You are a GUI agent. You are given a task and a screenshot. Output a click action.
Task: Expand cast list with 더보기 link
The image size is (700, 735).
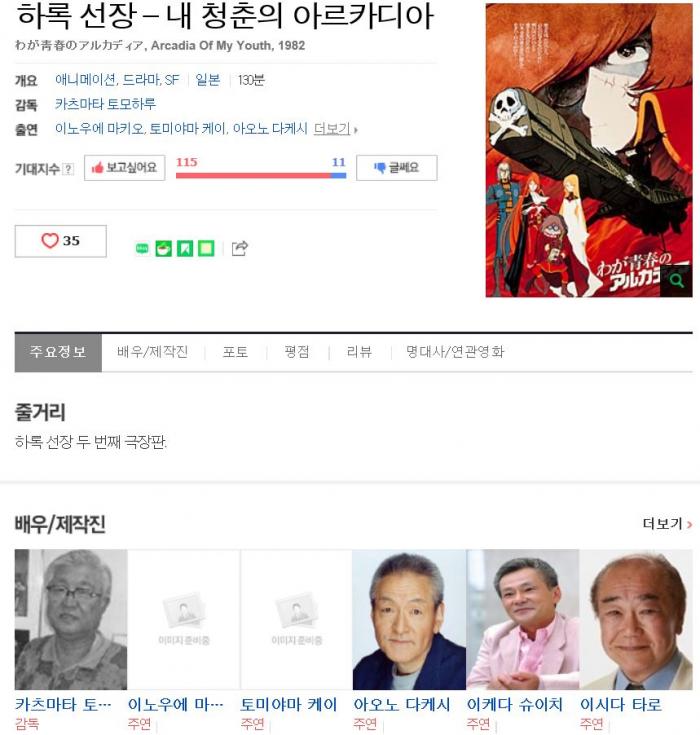point(335,129)
